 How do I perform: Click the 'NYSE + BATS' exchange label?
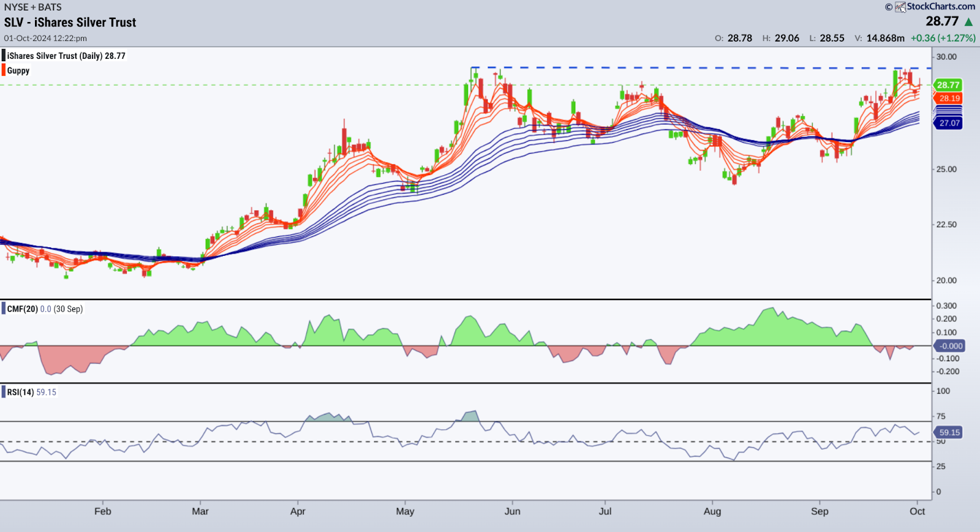tap(33, 7)
